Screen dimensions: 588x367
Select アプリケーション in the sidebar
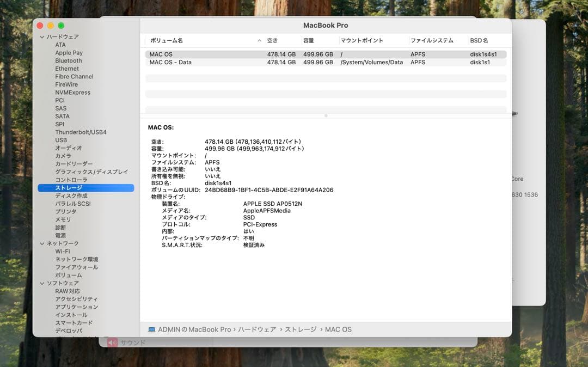[77, 307]
